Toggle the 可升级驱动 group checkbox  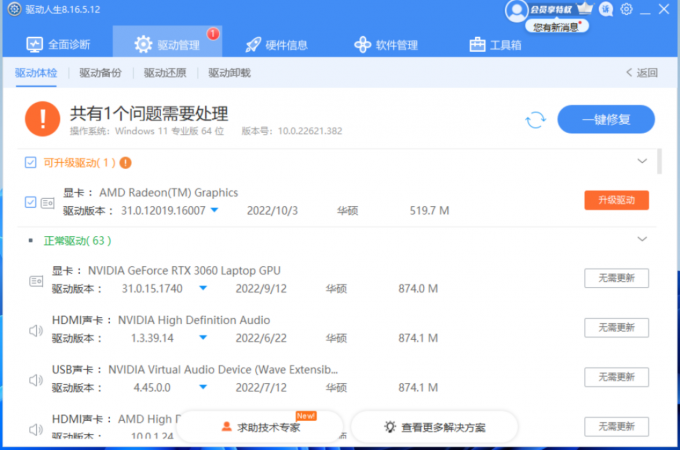click(x=30, y=163)
